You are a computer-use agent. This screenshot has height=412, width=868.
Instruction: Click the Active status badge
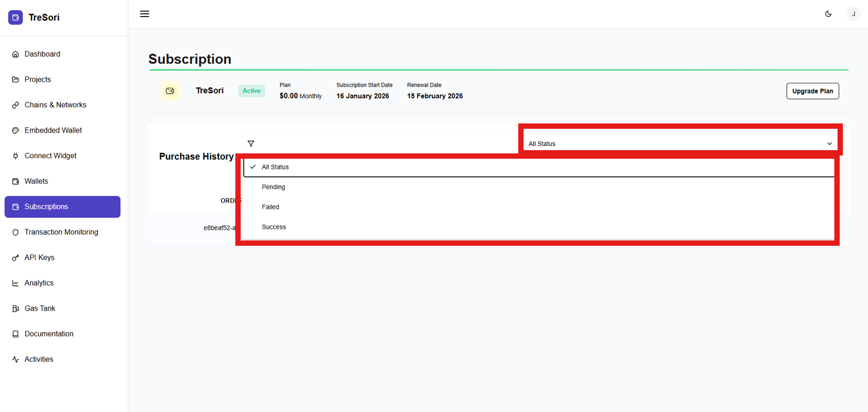[x=251, y=91]
